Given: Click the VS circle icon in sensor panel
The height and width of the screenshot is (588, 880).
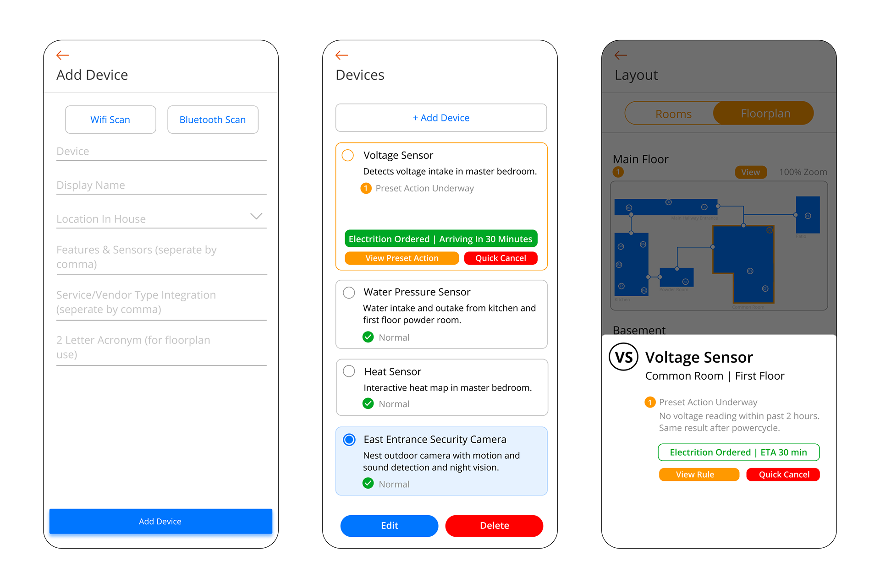Looking at the screenshot, I should coord(623,357).
